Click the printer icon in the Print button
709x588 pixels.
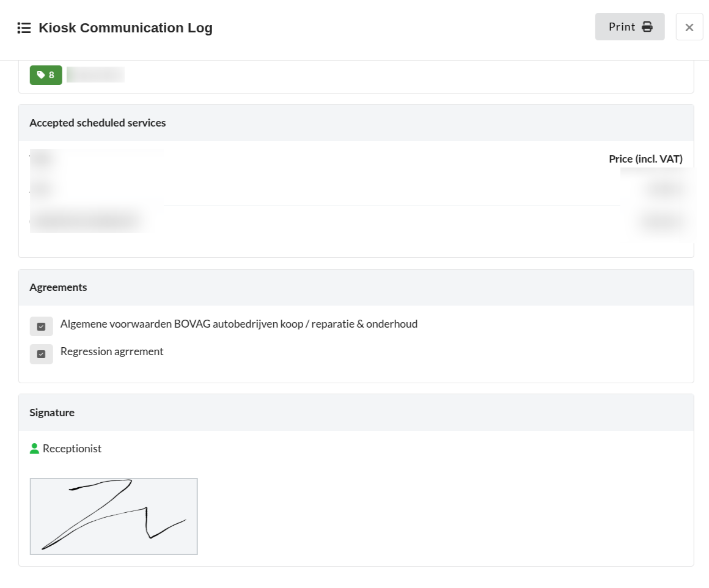tap(647, 27)
